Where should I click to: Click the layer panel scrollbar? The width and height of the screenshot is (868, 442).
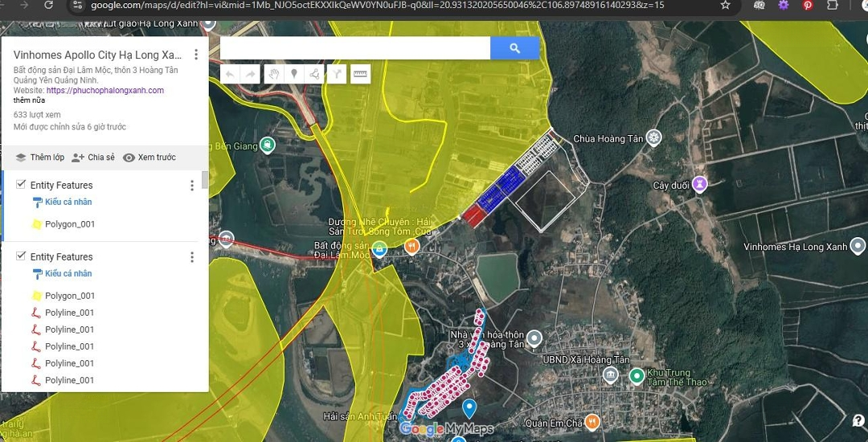coord(205,180)
